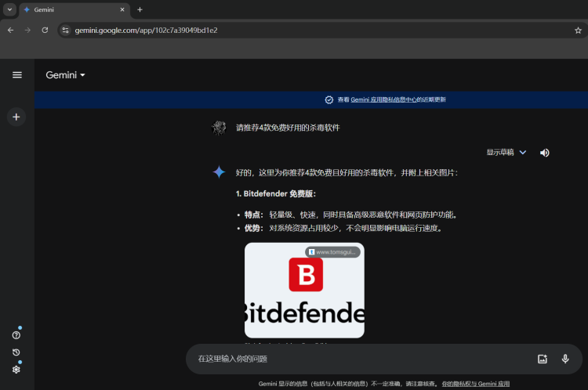This screenshot has width=588, height=390.
Task: Activate the microphone voice input
Action: (x=564, y=359)
